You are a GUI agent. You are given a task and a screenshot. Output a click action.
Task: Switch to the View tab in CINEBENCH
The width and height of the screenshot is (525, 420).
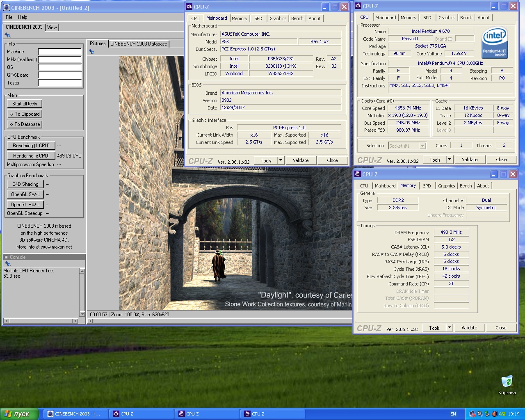click(x=52, y=27)
